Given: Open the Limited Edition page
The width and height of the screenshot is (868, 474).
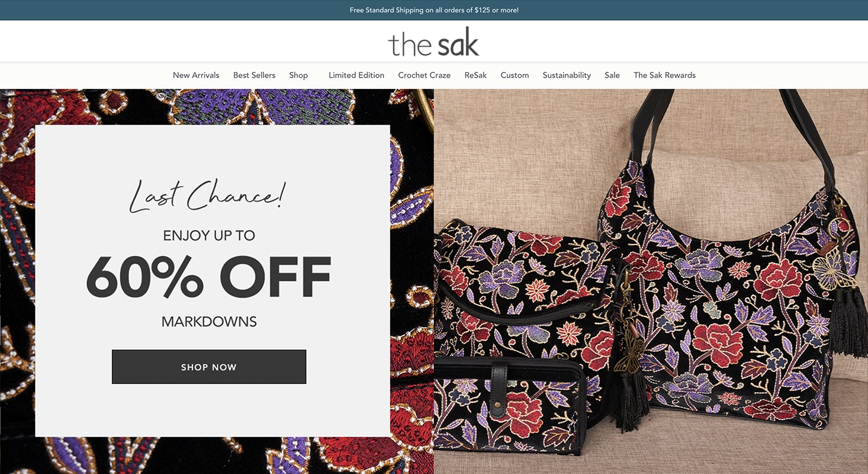Looking at the screenshot, I should coord(356,75).
